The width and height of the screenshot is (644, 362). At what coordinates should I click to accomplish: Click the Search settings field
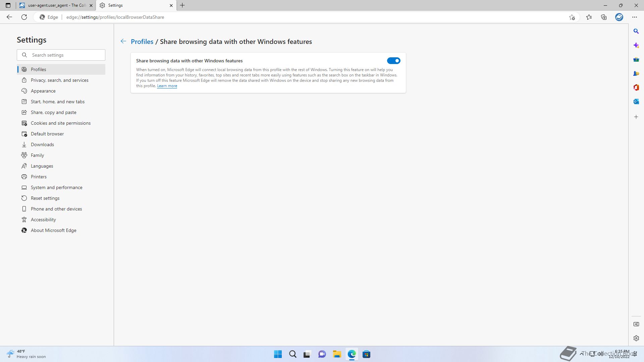tap(61, 55)
